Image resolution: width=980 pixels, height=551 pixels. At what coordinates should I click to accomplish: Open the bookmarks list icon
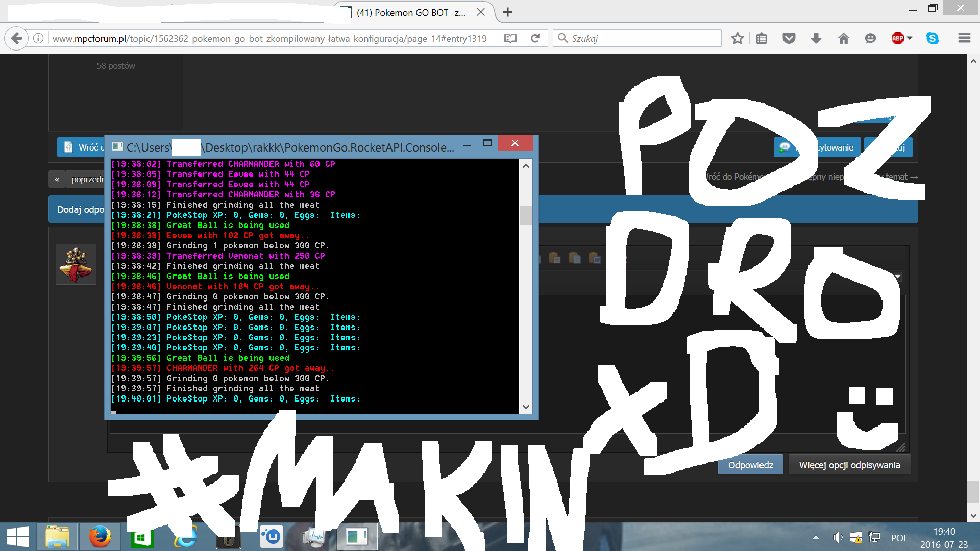point(762,38)
